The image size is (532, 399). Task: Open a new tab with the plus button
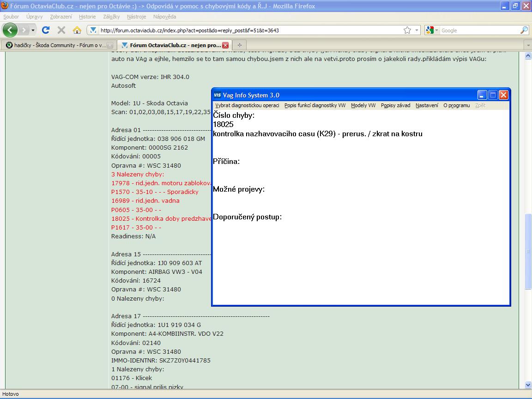239,45
